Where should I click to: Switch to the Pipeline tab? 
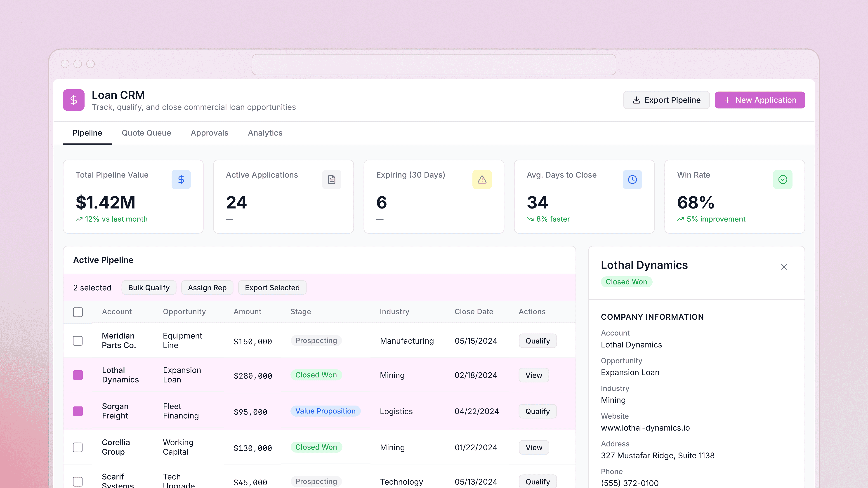click(87, 133)
